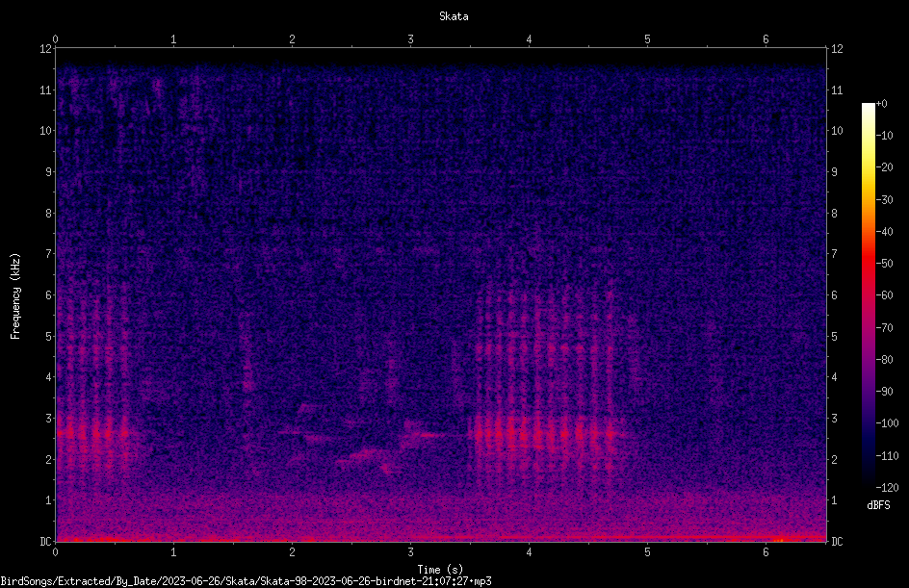The image size is (909, 588).
Task: Click the faint whistle trace near 2 seconds
Action: pyautogui.click(x=306, y=433)
